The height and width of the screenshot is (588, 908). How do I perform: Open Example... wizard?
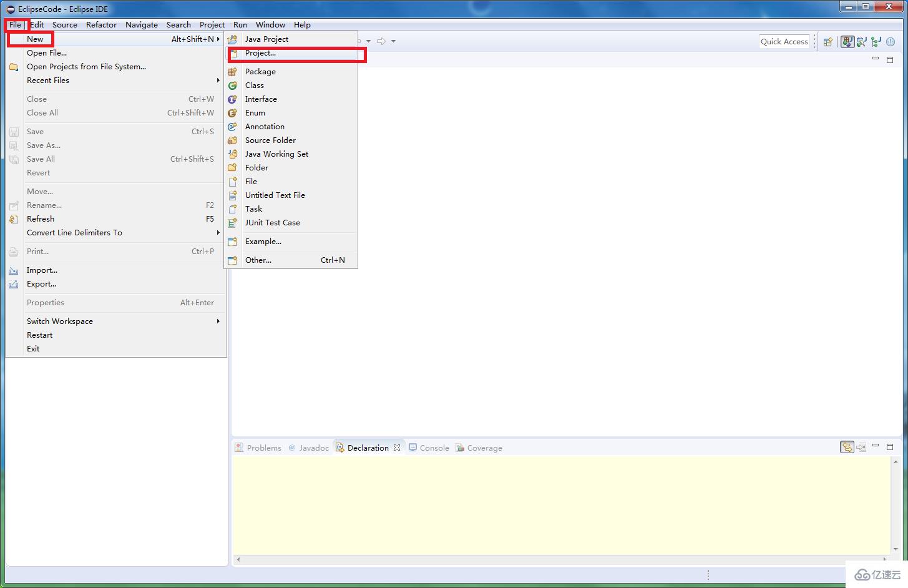291,242
